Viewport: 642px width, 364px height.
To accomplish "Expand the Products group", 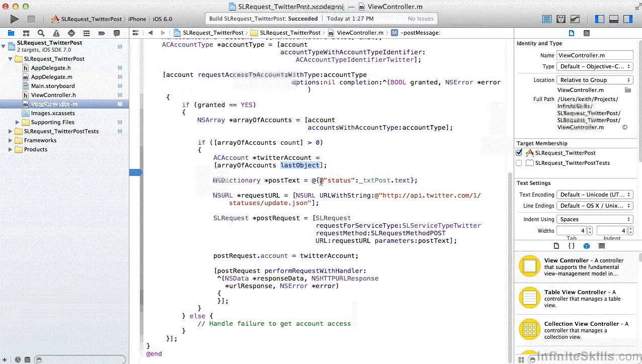I will [x=11, y=149].
